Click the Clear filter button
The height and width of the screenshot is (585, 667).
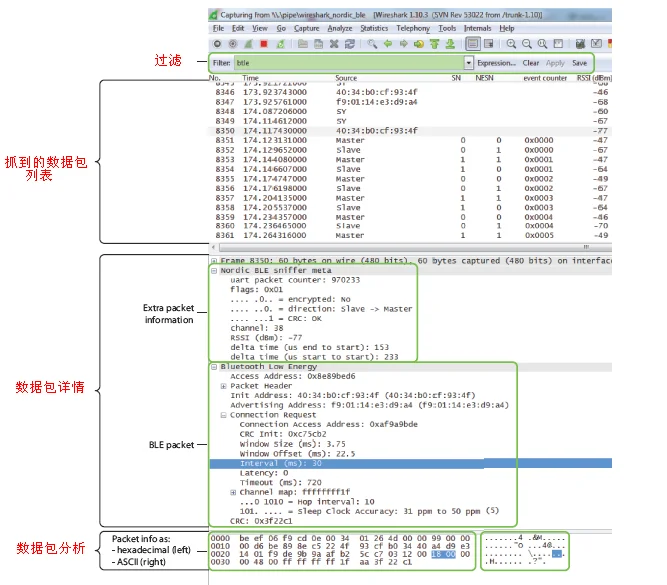coord(530,63)
